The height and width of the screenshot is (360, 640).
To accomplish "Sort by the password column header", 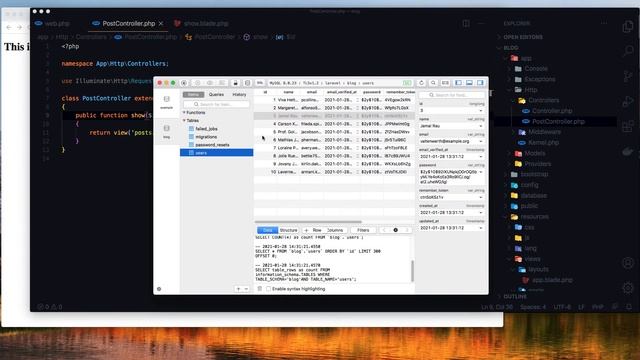I will (x=372, y=92).
